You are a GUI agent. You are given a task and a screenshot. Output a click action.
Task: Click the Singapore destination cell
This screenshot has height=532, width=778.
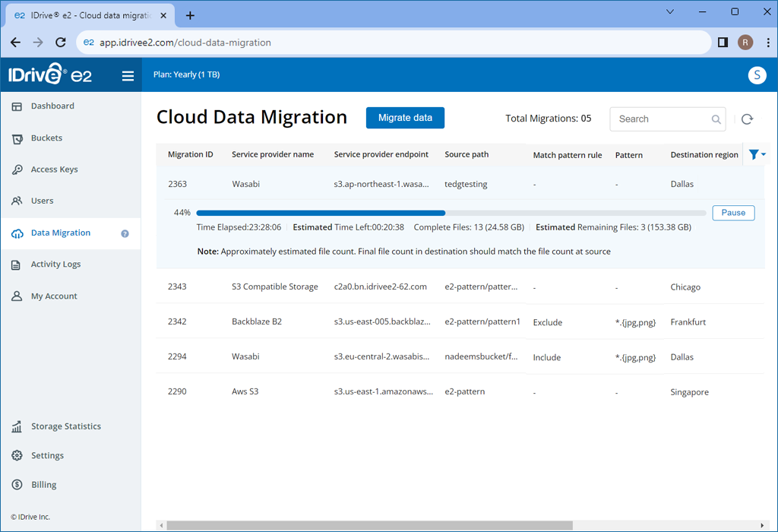pyautogui.click(x=689, y=392)
